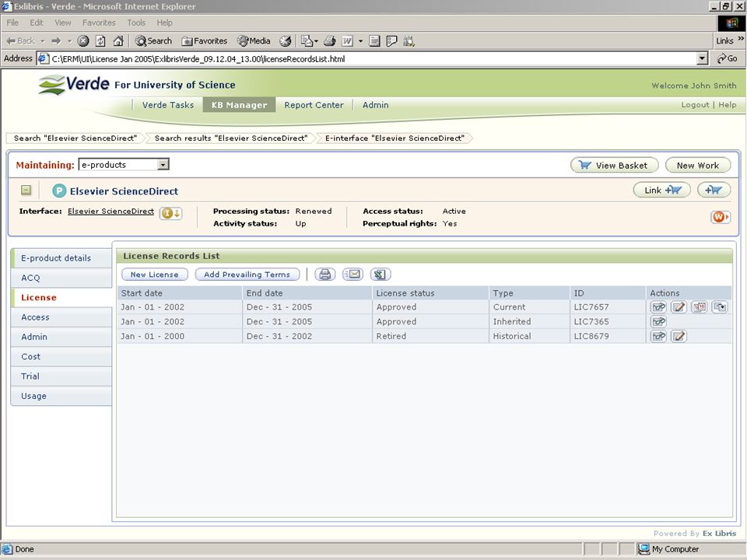Click Add Prevailing Terms button
Screen dimensions: 747x560
pyautogui.click(x=247, y=275)
